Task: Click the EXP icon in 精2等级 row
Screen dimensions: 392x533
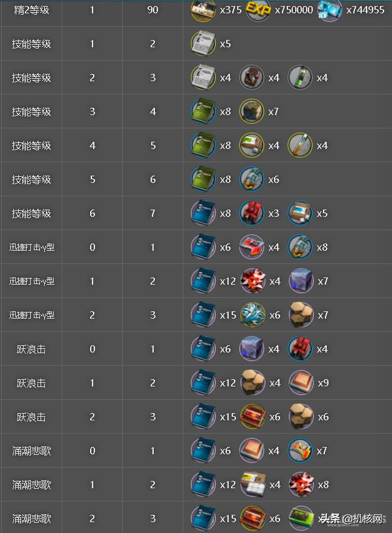Action: [x=258, y=10]
